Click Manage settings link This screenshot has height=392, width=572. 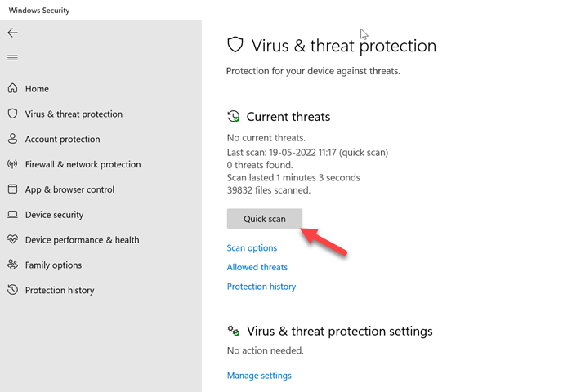point(258,376)
